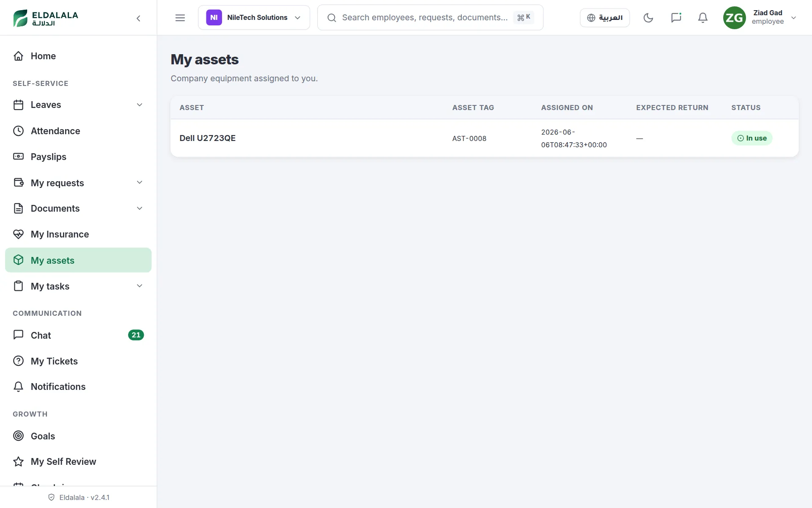The image size is (812, 508).
Task: Open the Ziad Gad profile dropdown arrow
Action: [793, 18]
